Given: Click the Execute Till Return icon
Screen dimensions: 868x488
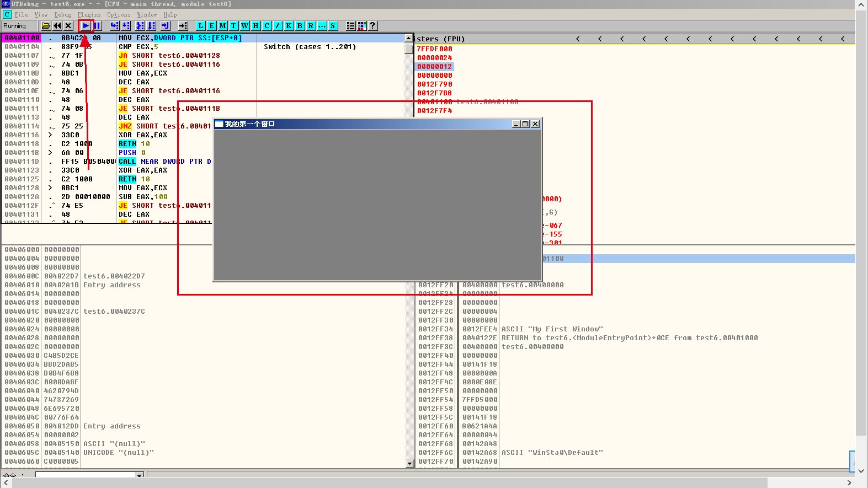Looking at the screenshot, I should coord(165,26).
